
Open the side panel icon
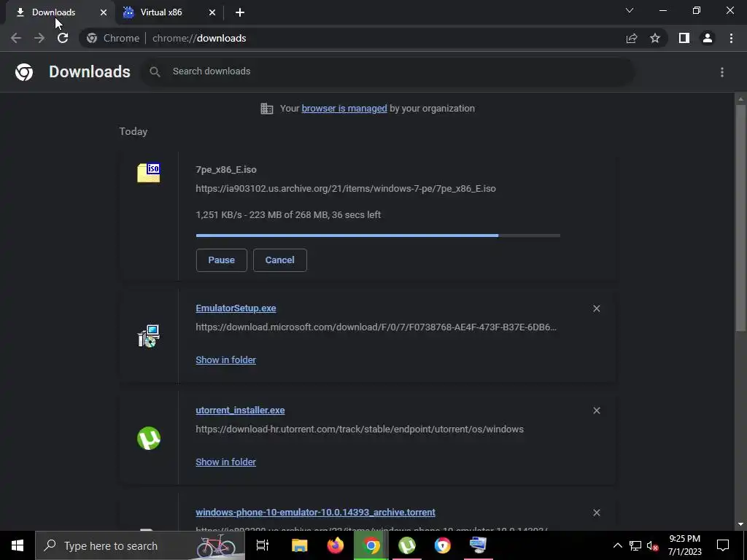[x=684, y=38]
